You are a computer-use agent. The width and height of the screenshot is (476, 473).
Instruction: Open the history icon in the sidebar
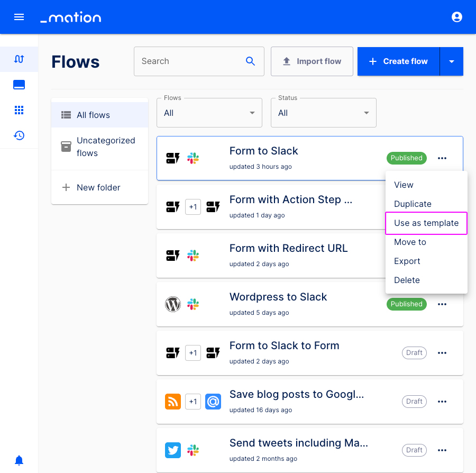pos(19,135)
